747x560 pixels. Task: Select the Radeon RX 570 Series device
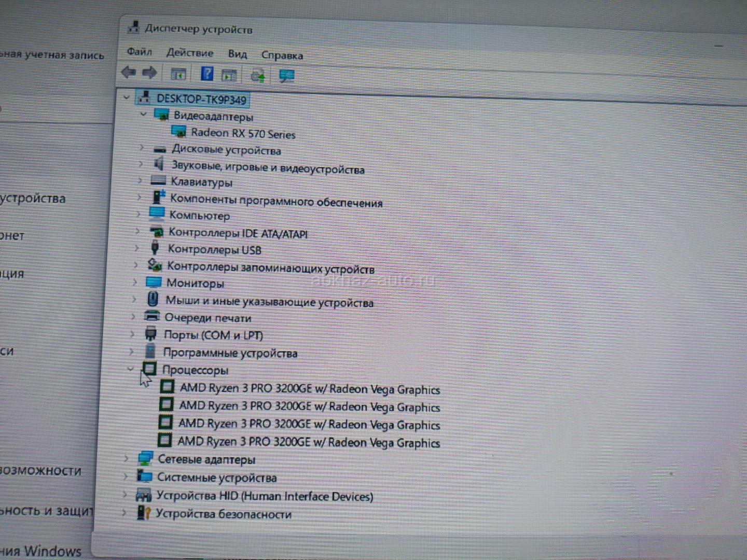pyautogui.click(x=243, y=133)
